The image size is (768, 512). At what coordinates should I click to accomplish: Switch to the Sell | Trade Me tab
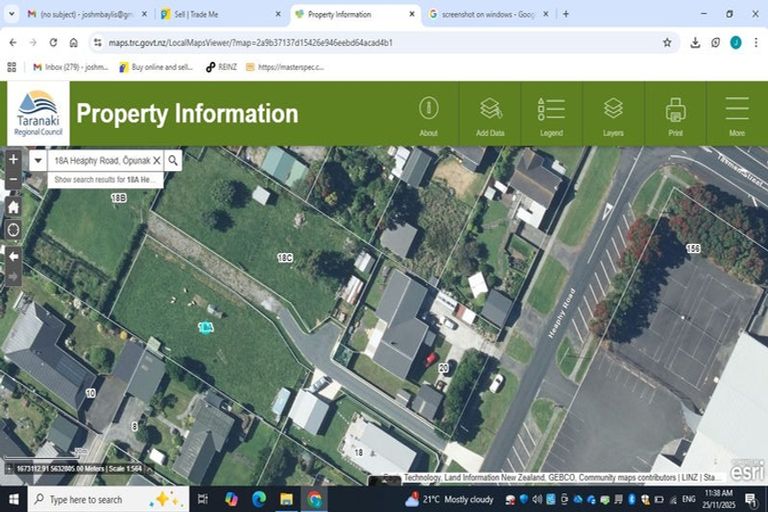coord(221,14)
